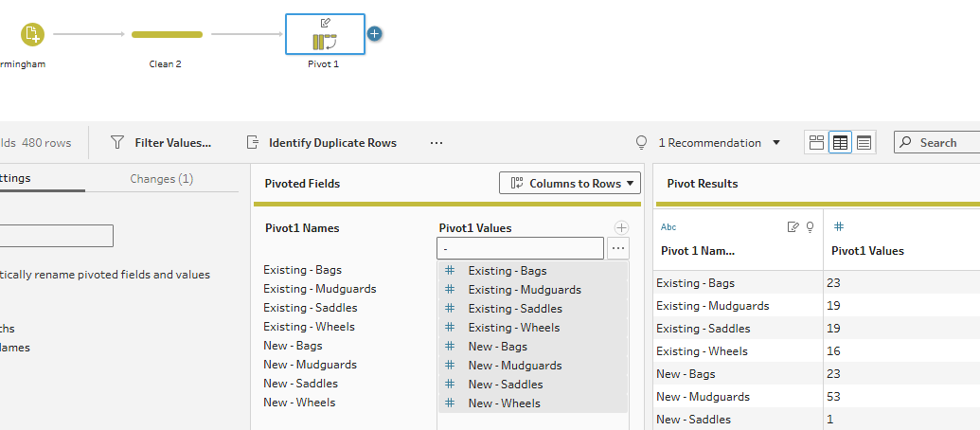Screen dimensions: 980x430
Task: Switch to the list view
Action: (864, 143)
